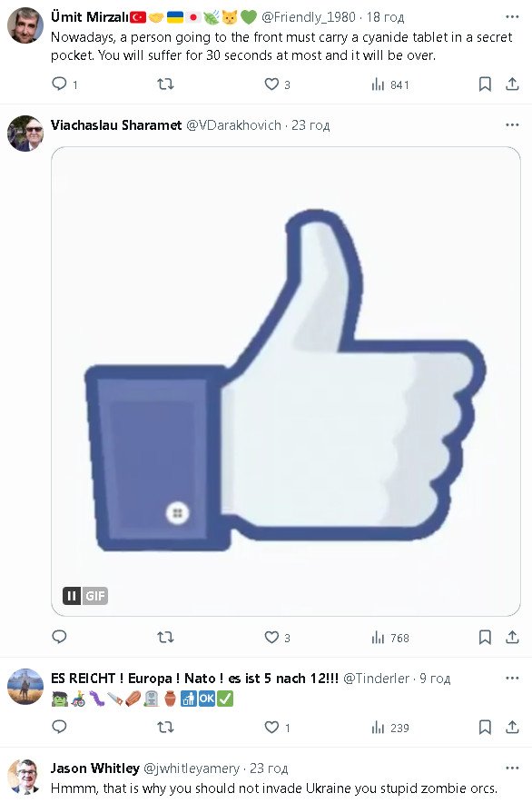
Task: Retweet Viachaslau Sharamet's GIF tweet
Action: pos(165,637)
